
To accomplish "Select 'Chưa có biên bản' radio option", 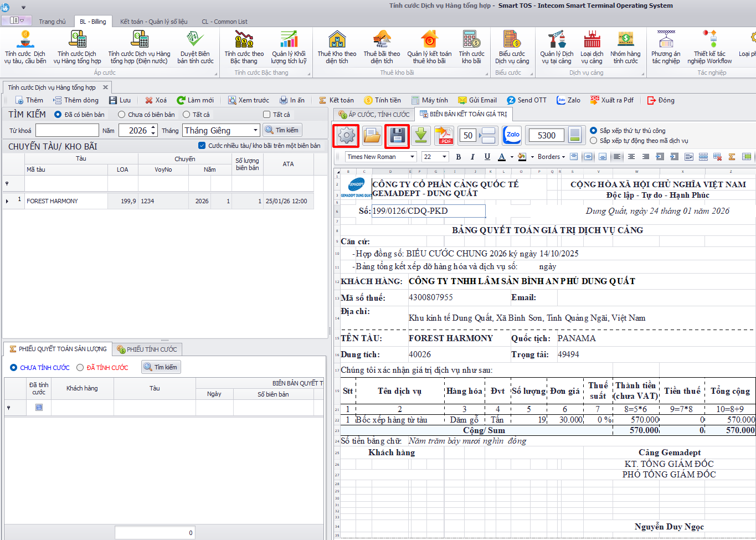I will 122,115.
